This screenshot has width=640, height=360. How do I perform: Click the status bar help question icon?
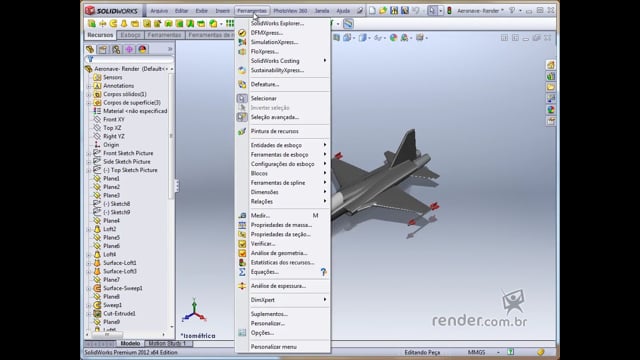[511, 352]
